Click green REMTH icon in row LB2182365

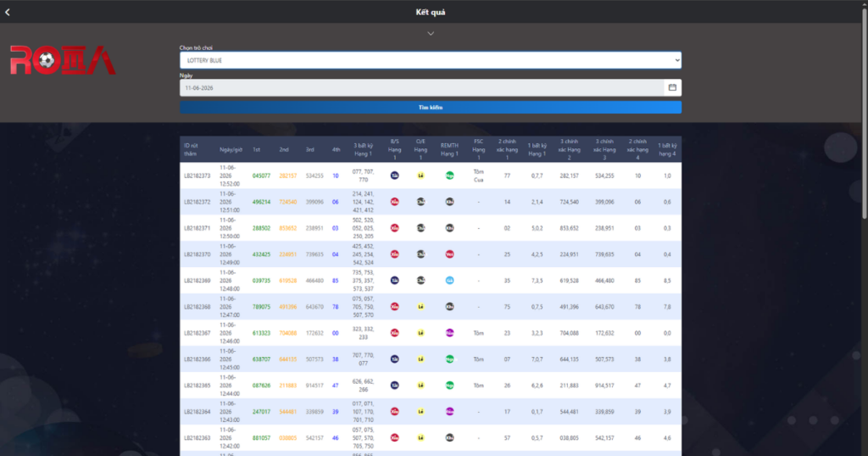click(449, 386)
